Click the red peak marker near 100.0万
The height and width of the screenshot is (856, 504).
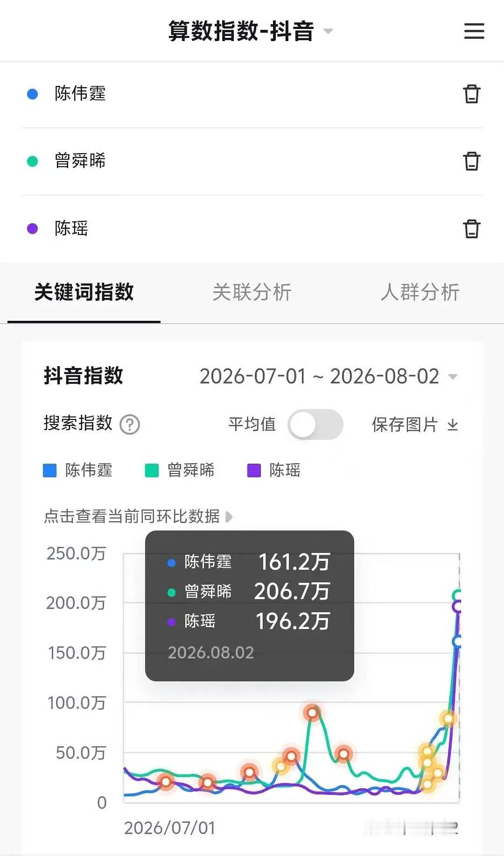point(312,713)
